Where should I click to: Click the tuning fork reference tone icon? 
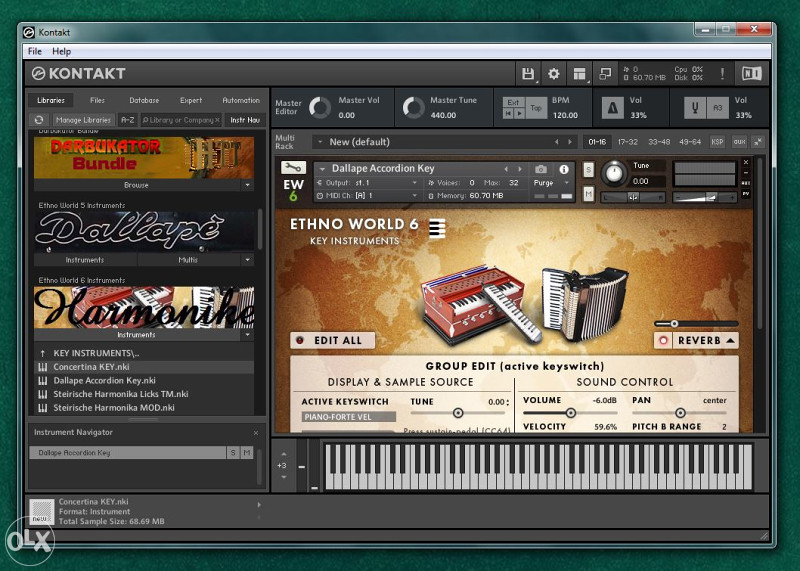[694, 108]
